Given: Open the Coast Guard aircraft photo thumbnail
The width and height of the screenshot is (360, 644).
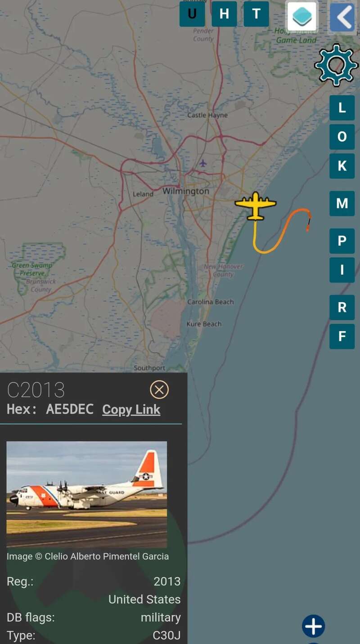Looking at the screenshot, I should pyautogui.click(x=86, y=494).
